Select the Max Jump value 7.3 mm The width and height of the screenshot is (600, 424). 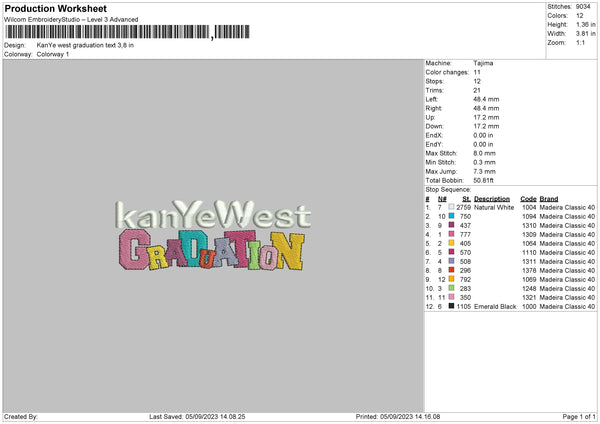pyautogui.click(x=484, y=171)
